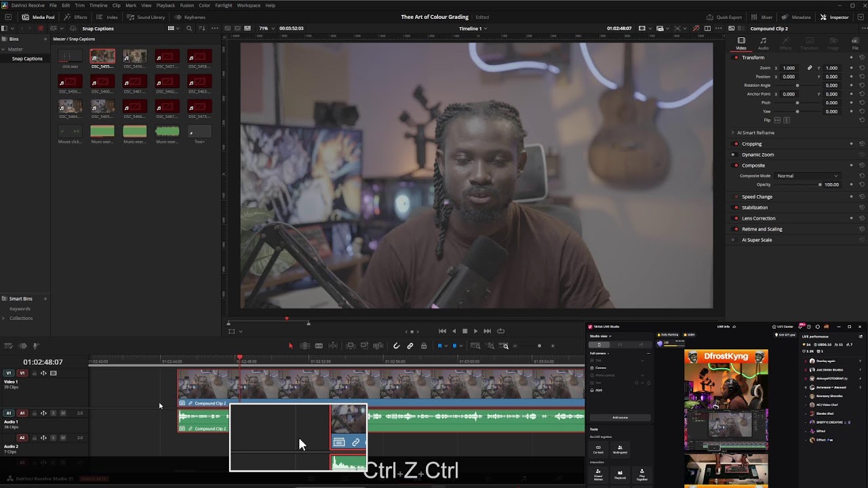Stop playback with the stop button
The image size is (868, 488).
point(465,331)
